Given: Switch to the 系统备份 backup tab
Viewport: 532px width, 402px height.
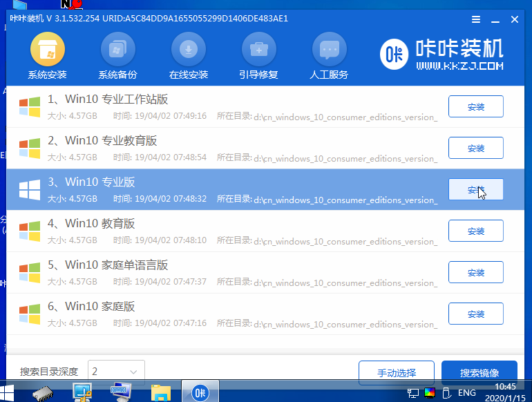Looking at the screenshot, I should [x=117, y=57].
